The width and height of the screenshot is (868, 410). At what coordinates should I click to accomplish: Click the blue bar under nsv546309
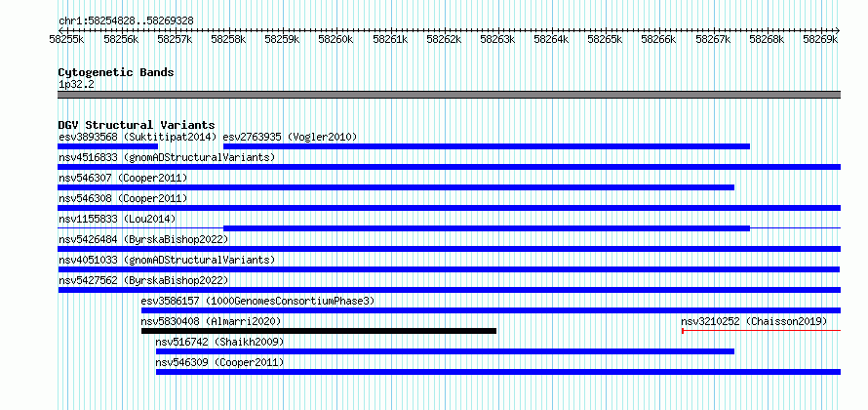pos(498,372)
